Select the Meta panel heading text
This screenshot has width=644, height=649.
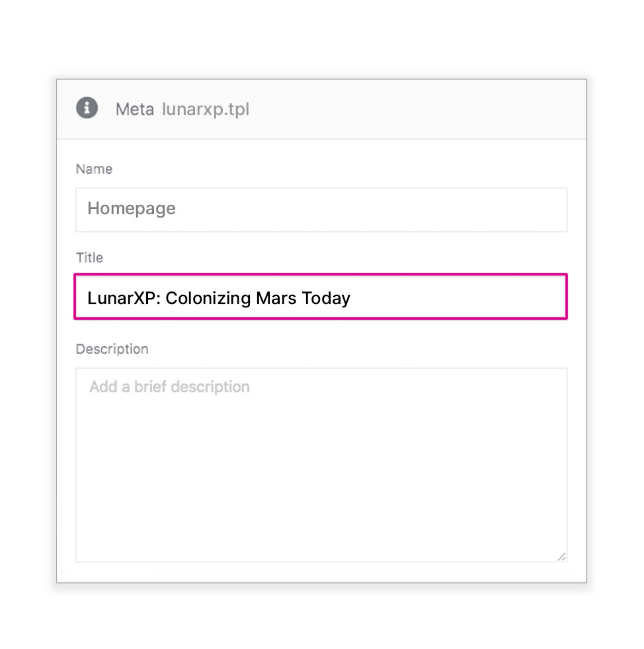[135, 109]
